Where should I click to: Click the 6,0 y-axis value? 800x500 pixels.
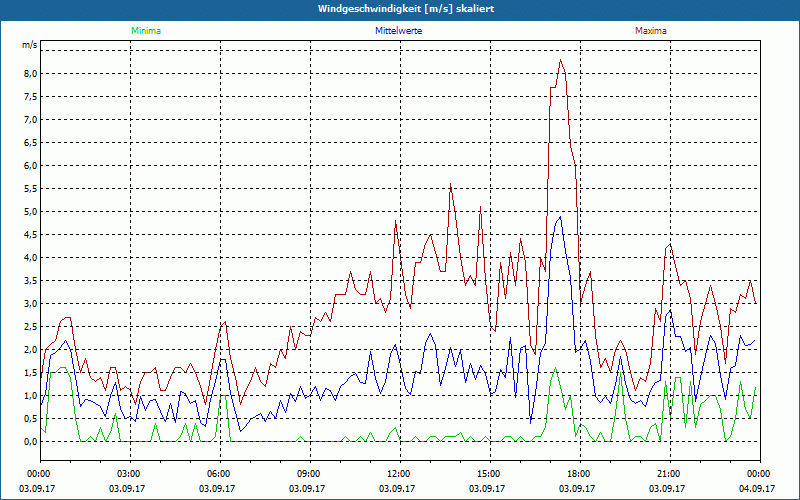pyautogui.click(x=31, y=165)
